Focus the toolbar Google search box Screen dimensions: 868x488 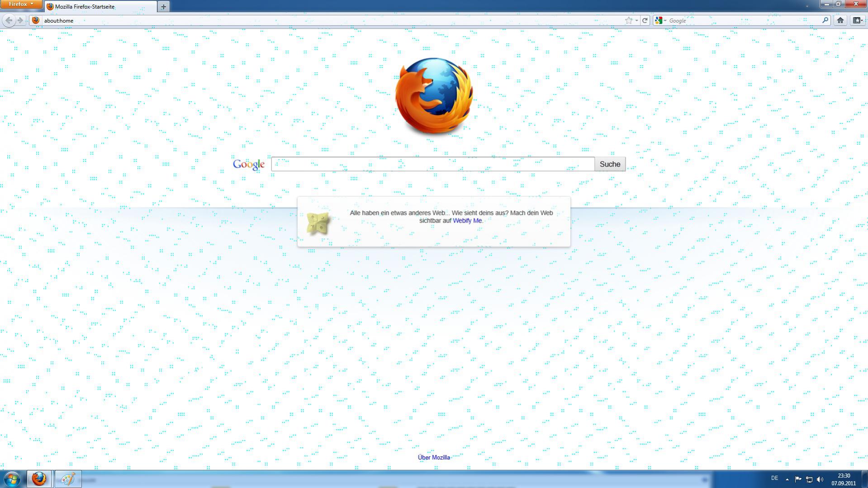[x=744, y=20]
